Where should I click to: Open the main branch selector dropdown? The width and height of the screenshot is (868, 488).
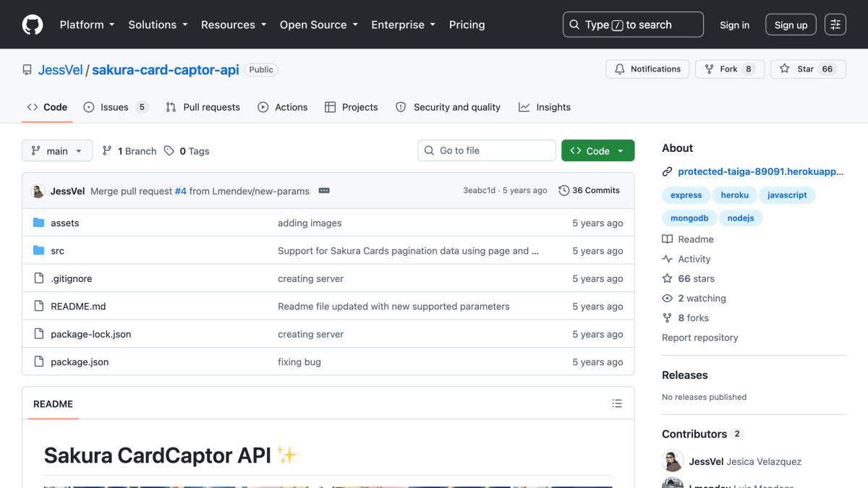[x=57, y=151]
